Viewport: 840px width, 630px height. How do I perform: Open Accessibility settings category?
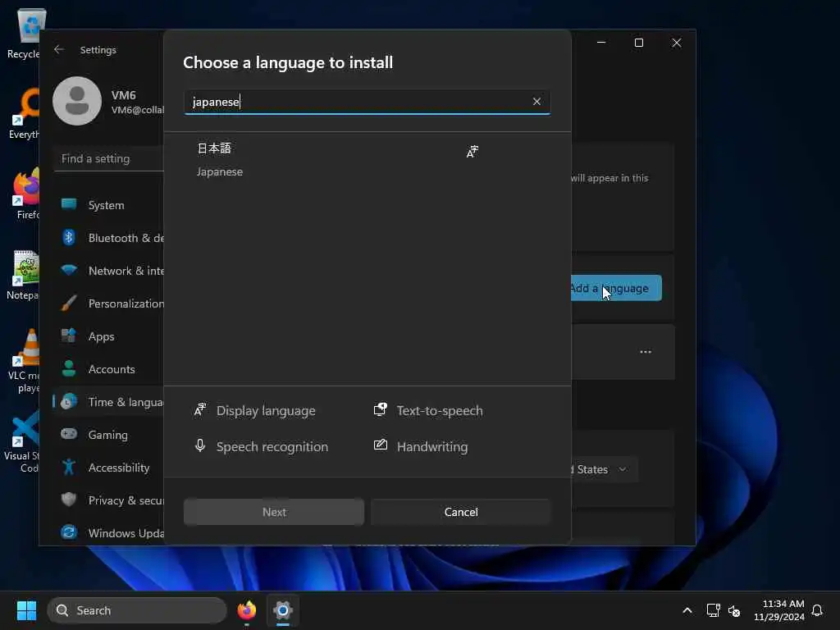click(x=109, y=467)
